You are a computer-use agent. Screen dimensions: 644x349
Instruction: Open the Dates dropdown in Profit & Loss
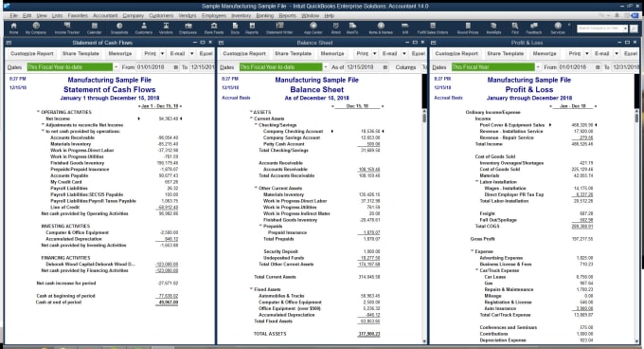coord(538,67)
